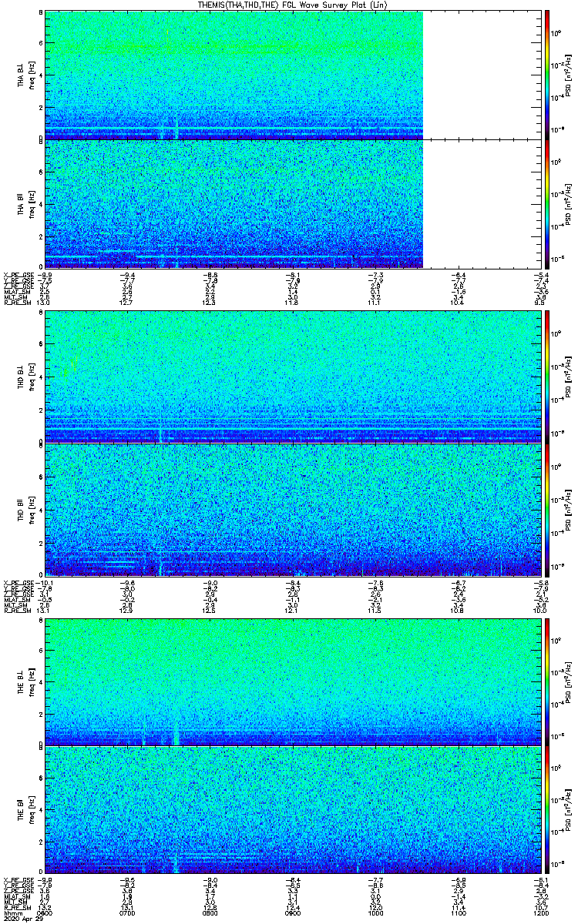Click the THA B∥ freq [Hz] axis label
Viewport: 578px width, 924px height.
click(x=31, y=203)
